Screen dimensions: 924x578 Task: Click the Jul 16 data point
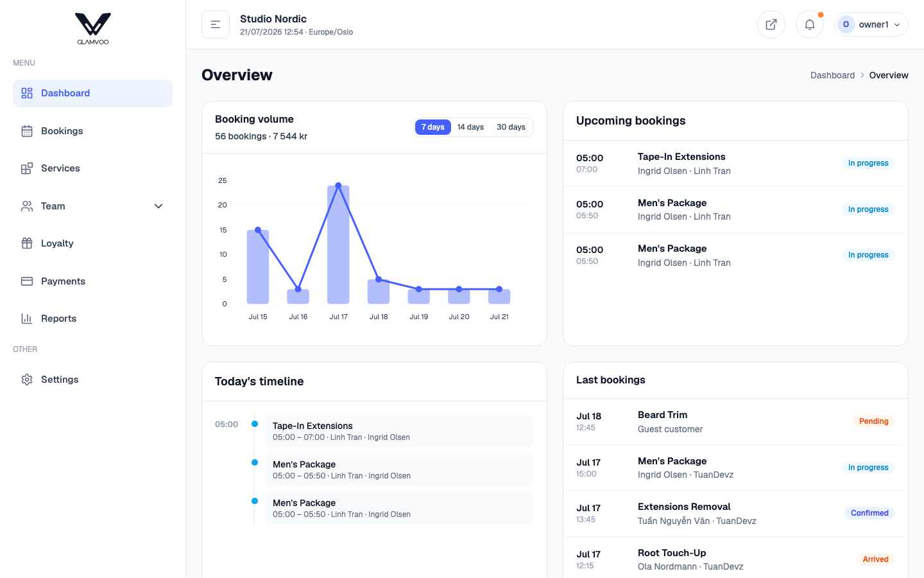coord(298,289)
